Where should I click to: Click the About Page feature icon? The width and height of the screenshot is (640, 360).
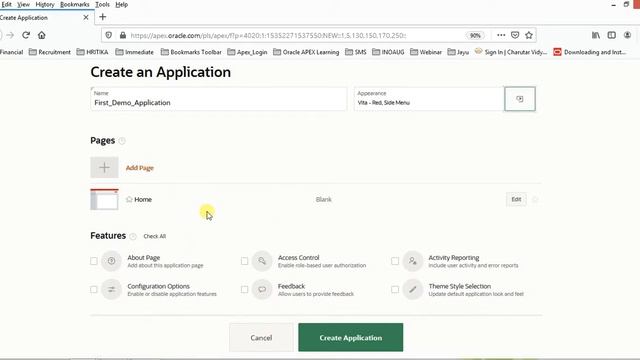(x=111, y=261)
